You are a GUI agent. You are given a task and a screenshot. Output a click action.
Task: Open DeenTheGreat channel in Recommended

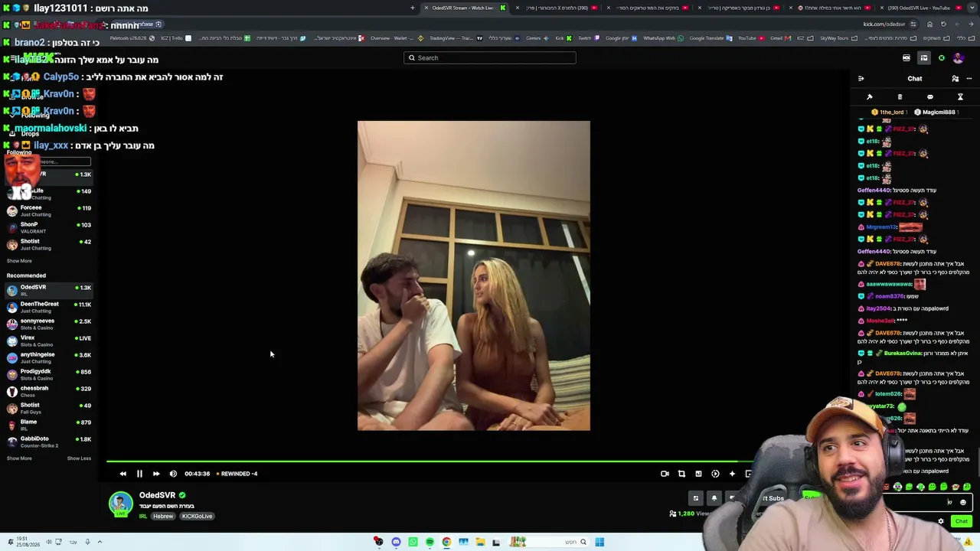pyautogui.click(x=49, y=307)
